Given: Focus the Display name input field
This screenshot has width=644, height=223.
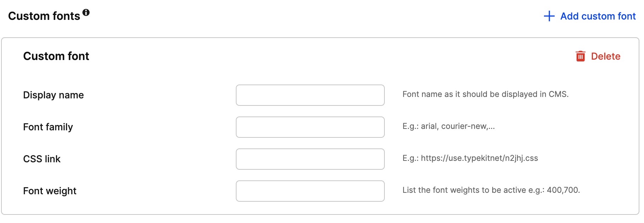Looking at the screenshot, I should click(x=310, y=95).
